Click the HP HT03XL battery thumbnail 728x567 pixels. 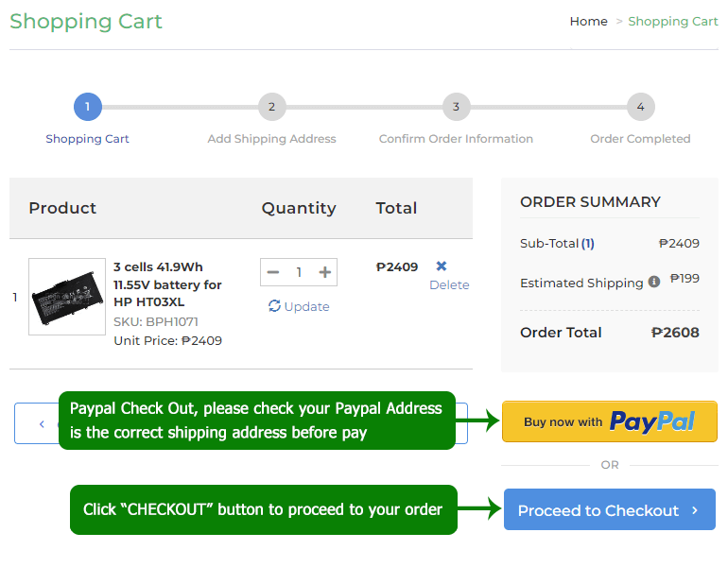coord(67,297)
